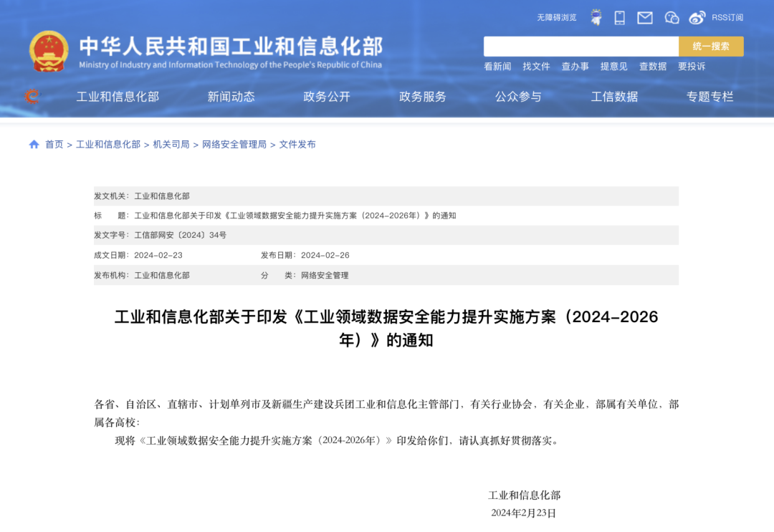Click the orange gear MIIT logo icon
Screen dimensions: 774x532
[32, 96]
